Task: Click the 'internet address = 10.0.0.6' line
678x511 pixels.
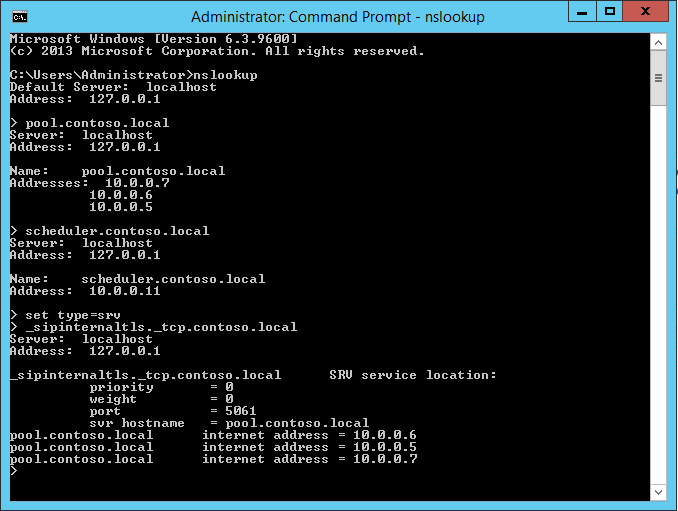Action: pos(310,435)
